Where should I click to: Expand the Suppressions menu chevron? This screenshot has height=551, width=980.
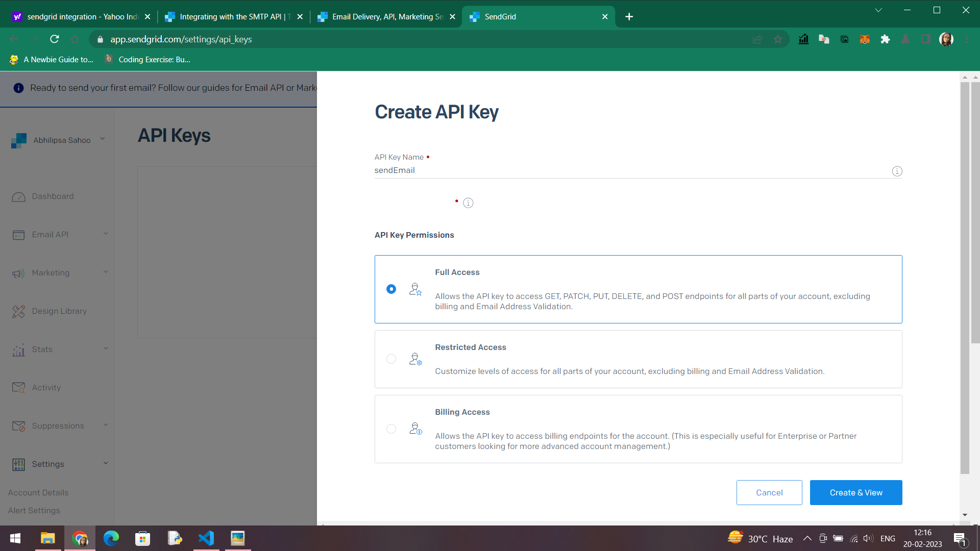point(106,425)
